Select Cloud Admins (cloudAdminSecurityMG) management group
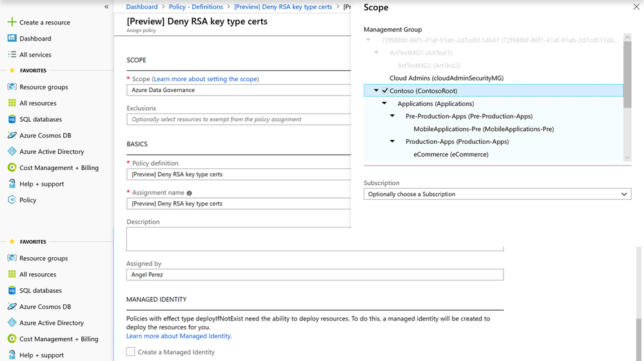The height and width of the screenshot is (361, 644). [x=447, y=78]
